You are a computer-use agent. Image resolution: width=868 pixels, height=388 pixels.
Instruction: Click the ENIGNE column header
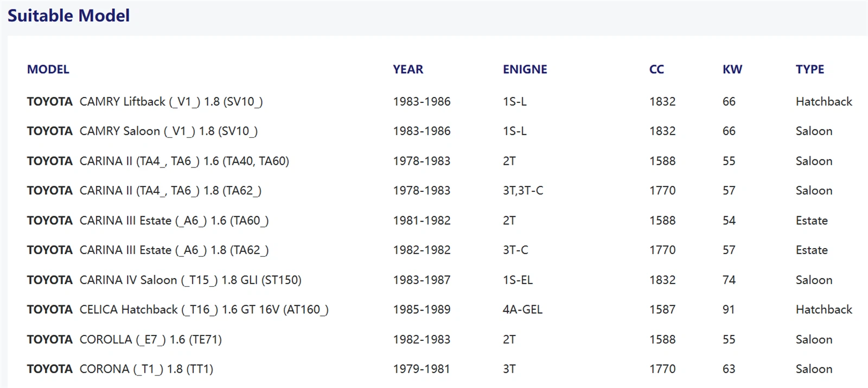[525, 69]
